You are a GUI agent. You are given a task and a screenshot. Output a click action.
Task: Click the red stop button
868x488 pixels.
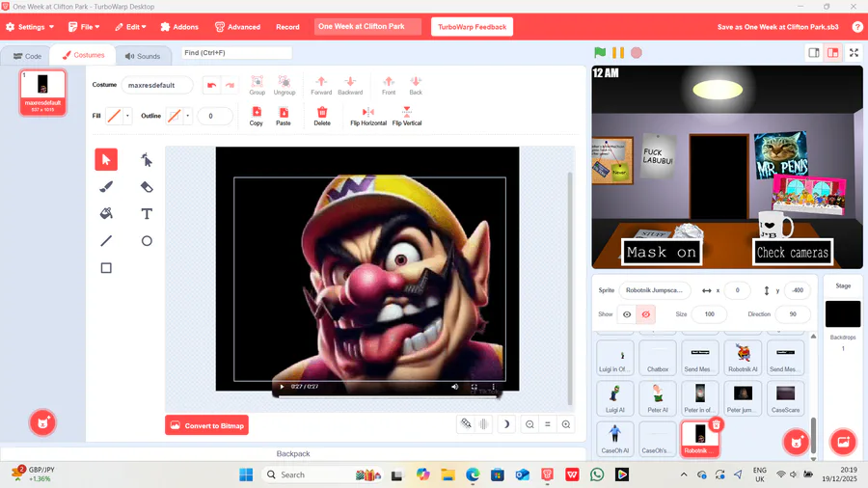tap(637, 53)
